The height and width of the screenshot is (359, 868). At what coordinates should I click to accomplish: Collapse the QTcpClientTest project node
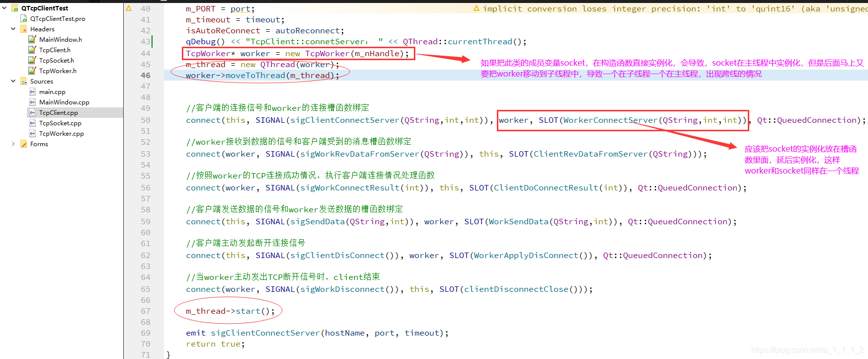[x=4, y=8]
